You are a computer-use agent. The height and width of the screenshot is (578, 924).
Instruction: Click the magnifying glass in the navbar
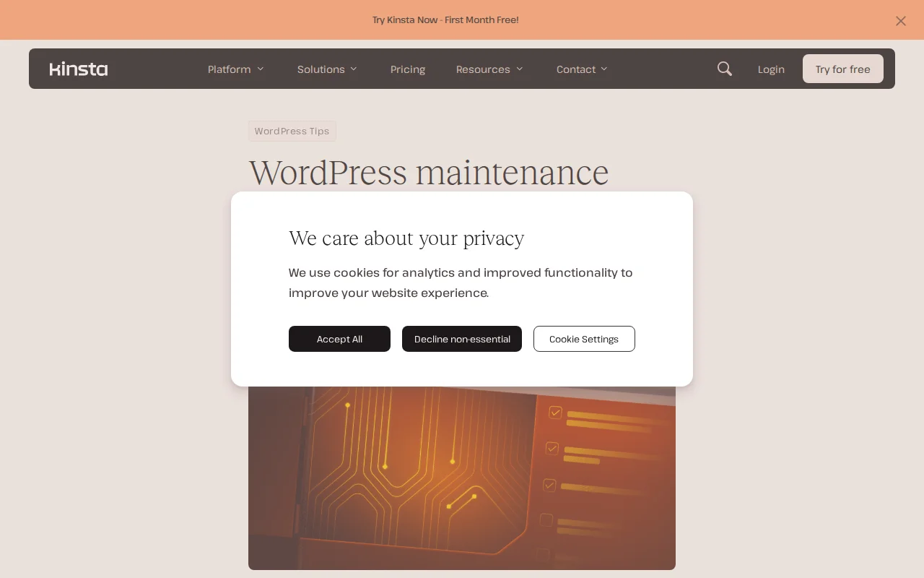[724, 69]
